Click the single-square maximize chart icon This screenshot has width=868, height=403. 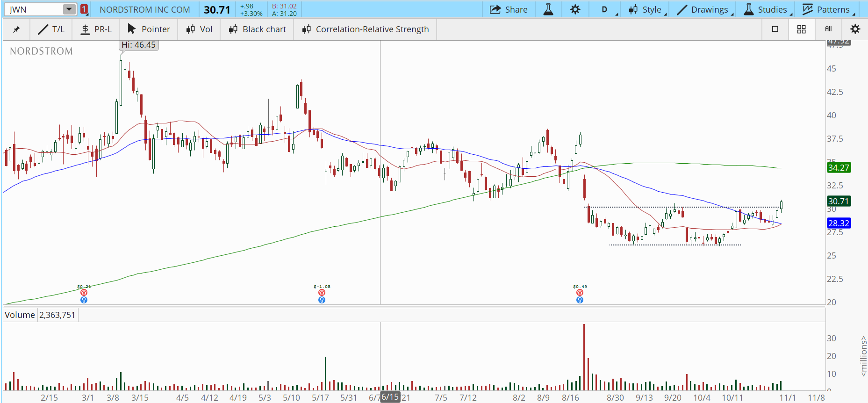(775, 29)
